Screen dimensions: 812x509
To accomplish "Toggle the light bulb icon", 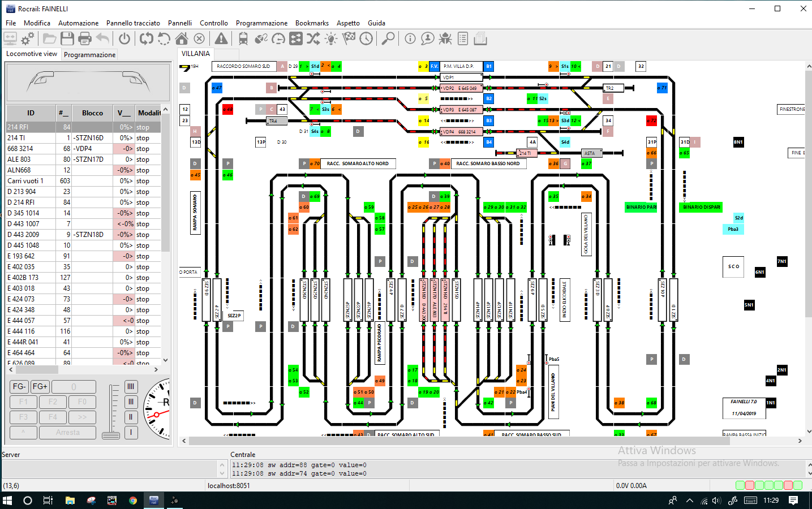I will [331, 38].
